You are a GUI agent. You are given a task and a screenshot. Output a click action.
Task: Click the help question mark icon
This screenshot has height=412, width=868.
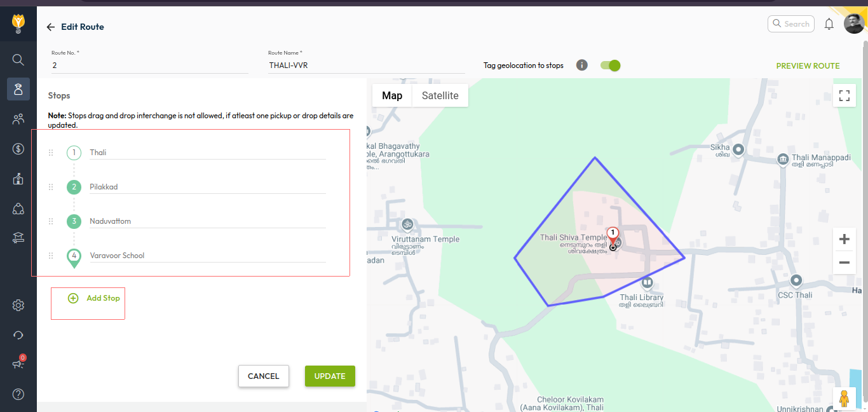tap(18, 394)
